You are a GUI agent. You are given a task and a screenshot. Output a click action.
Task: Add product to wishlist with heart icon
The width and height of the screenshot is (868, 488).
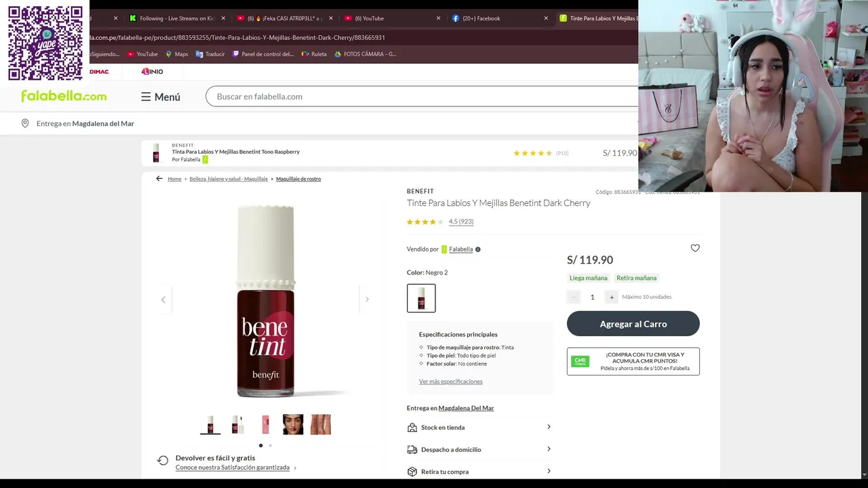[x=695, y=248]
